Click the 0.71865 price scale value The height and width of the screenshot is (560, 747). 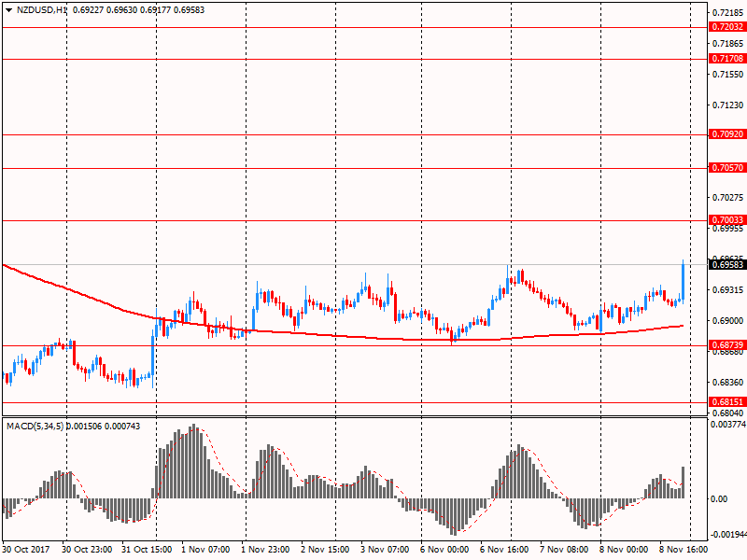(x=728, y=44)
